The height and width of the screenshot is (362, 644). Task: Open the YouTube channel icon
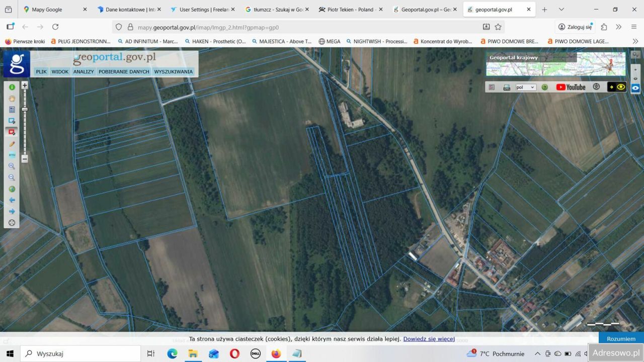click(x=571, y=87)
